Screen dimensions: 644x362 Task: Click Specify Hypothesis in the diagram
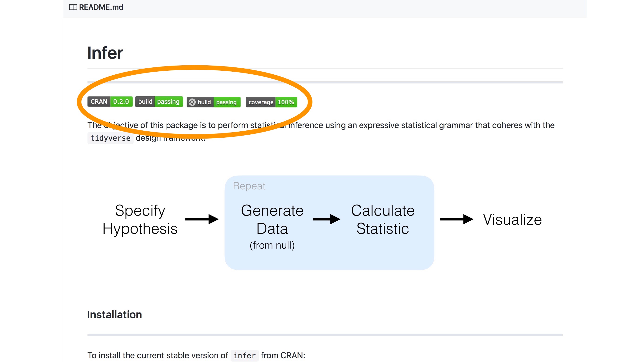(x=140, y=219)
